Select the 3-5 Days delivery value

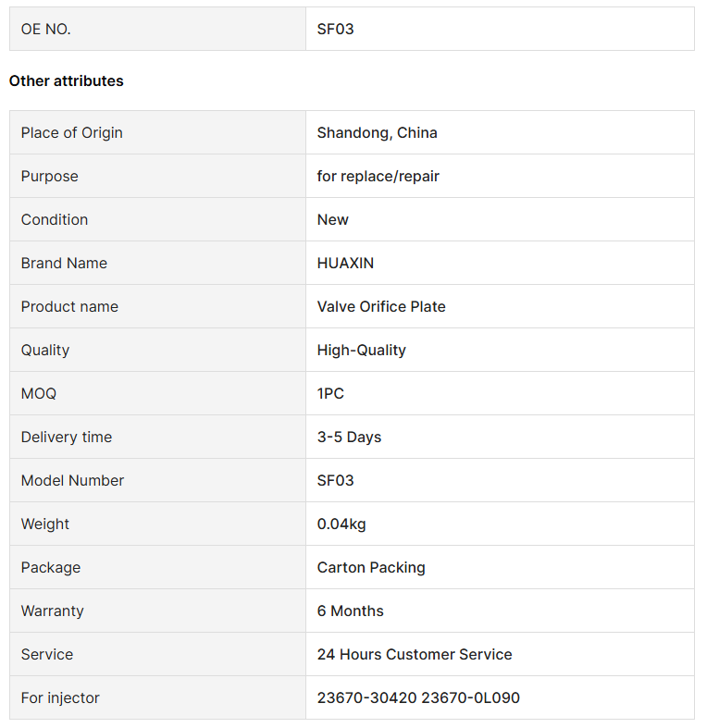[x=349, y=437]
